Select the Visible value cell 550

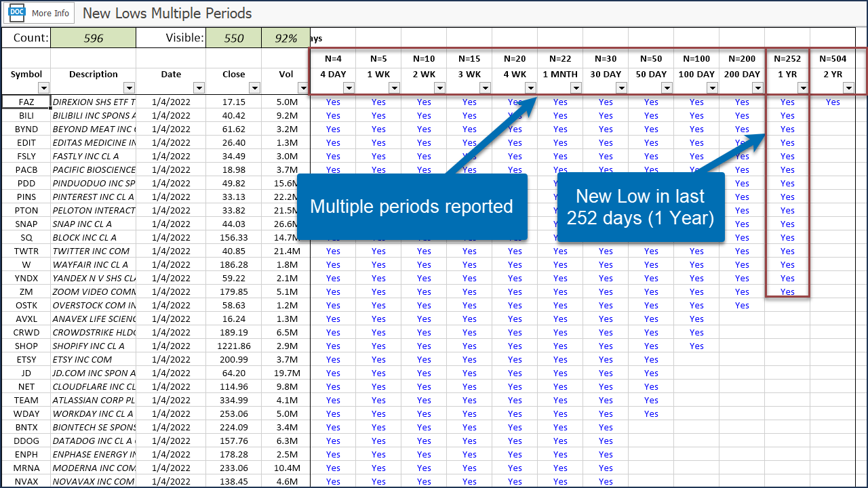point(234,38)
